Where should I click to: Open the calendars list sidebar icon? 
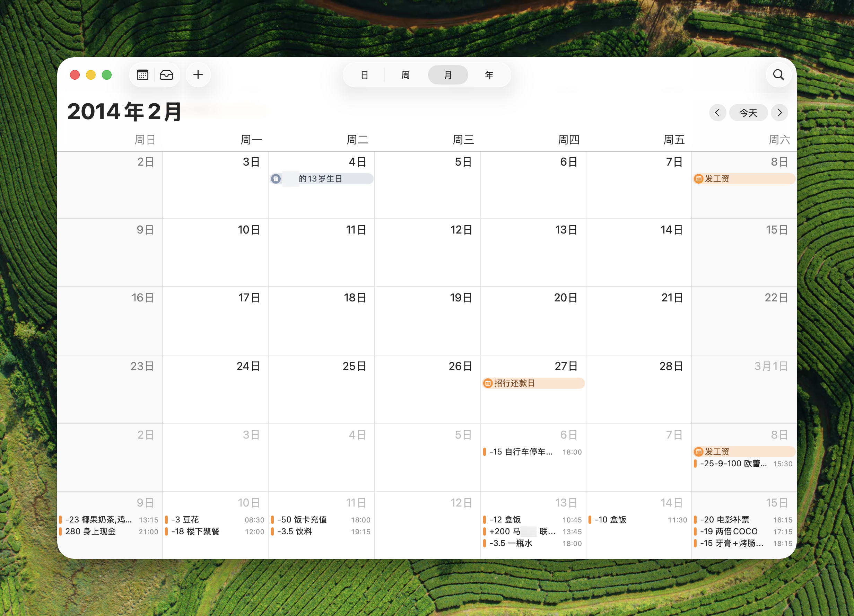click(x=142, y=75)
